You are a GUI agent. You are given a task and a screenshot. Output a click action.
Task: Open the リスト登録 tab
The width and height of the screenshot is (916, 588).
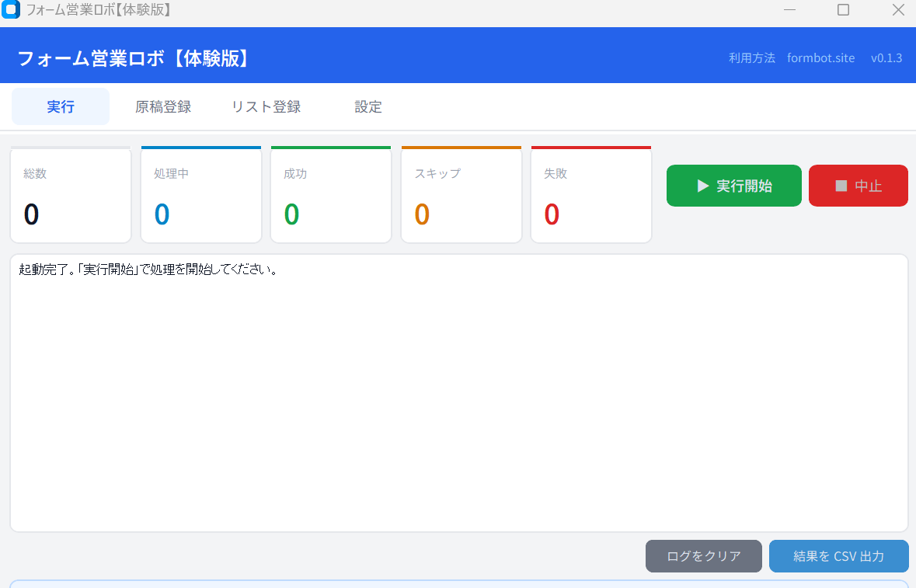click(266, 106)
